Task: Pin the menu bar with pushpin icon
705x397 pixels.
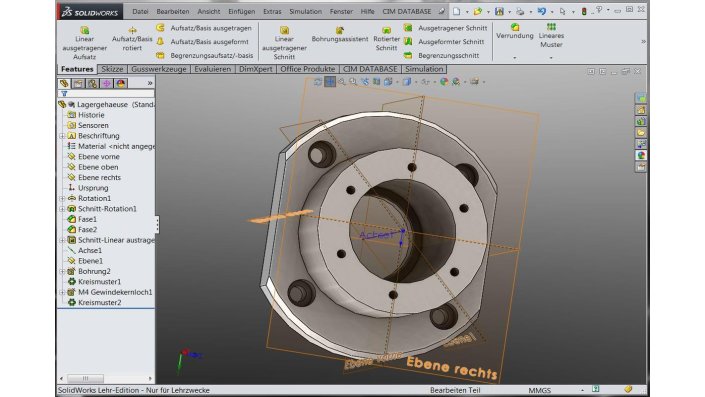Action: pos(442,11)
